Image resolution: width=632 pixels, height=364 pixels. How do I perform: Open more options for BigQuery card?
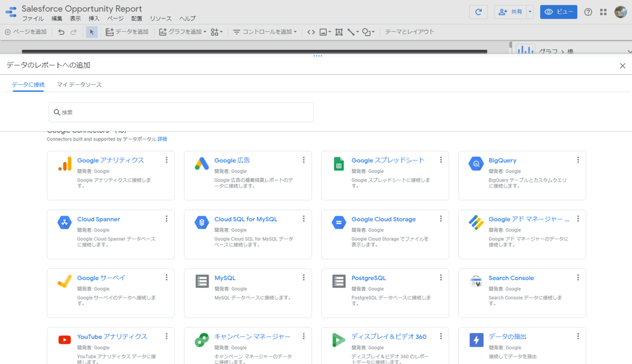[x=578, y=160]
